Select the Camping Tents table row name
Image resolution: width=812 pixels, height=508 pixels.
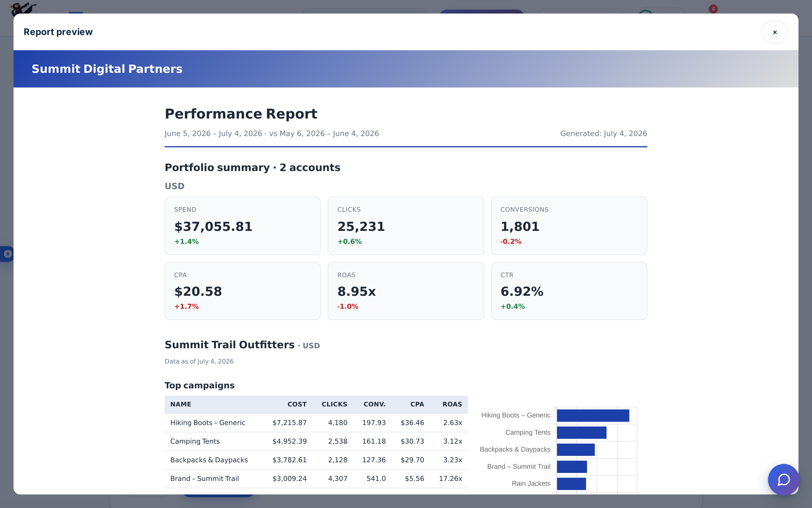[x=195, y=441]
